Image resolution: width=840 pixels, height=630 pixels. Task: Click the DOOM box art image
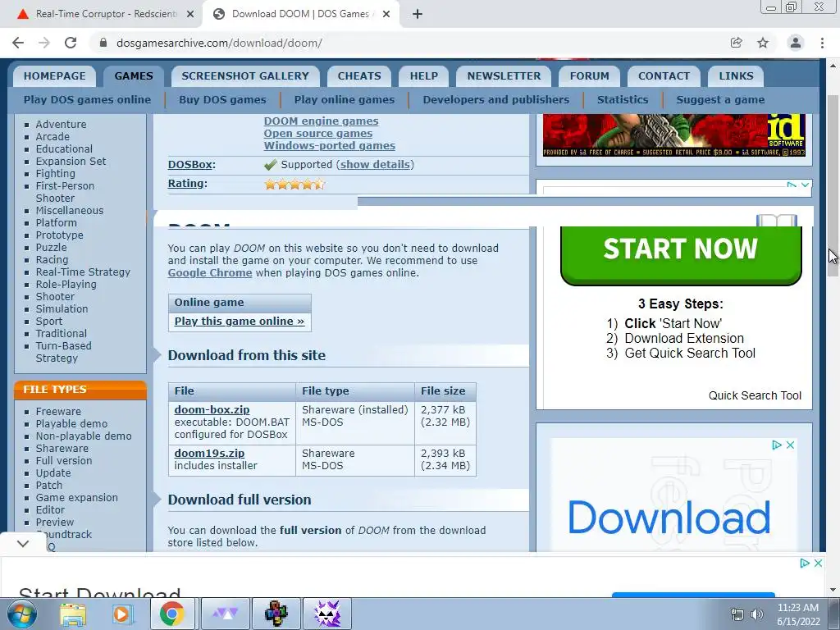674,135
